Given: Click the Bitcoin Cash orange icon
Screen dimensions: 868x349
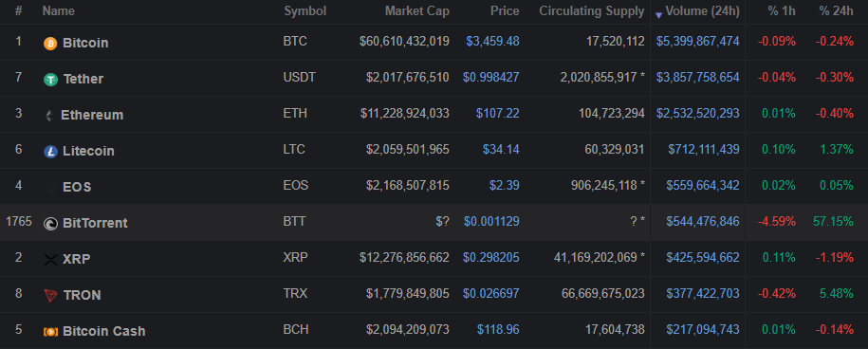Looking at the screenshot, I should 50,332.
